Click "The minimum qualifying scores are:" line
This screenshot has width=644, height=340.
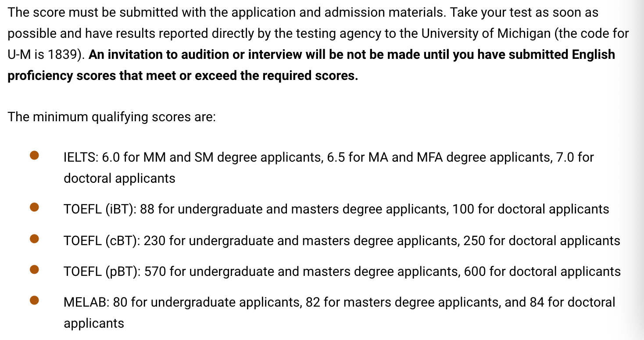point(112,117)
